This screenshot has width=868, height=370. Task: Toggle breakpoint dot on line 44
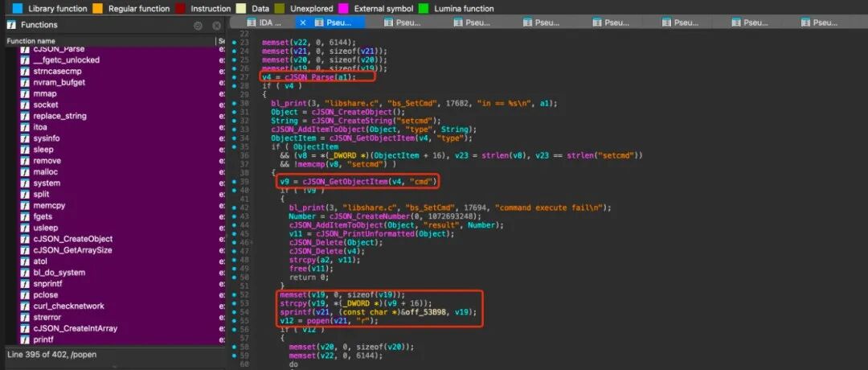235,225
